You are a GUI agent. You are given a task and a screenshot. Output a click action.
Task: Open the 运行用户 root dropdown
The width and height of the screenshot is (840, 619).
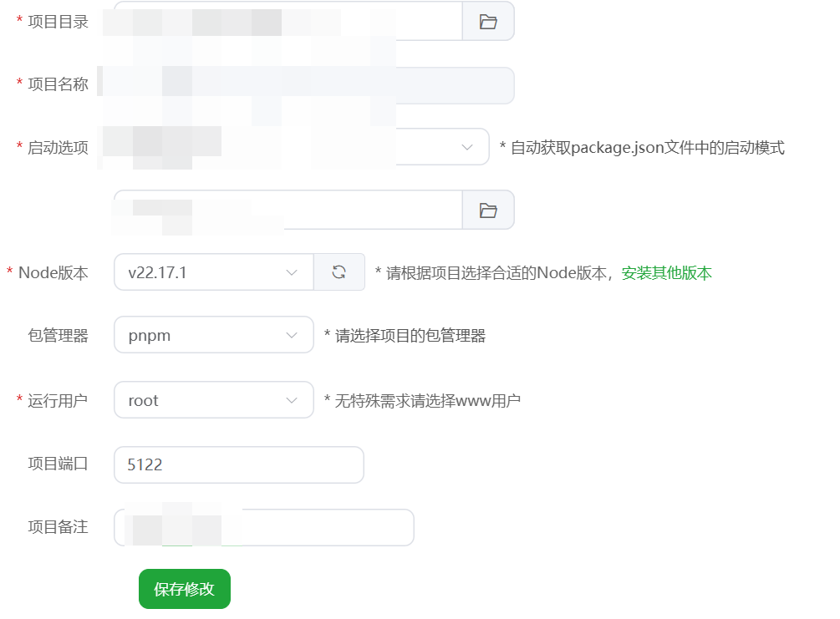(x=214, y=400)
